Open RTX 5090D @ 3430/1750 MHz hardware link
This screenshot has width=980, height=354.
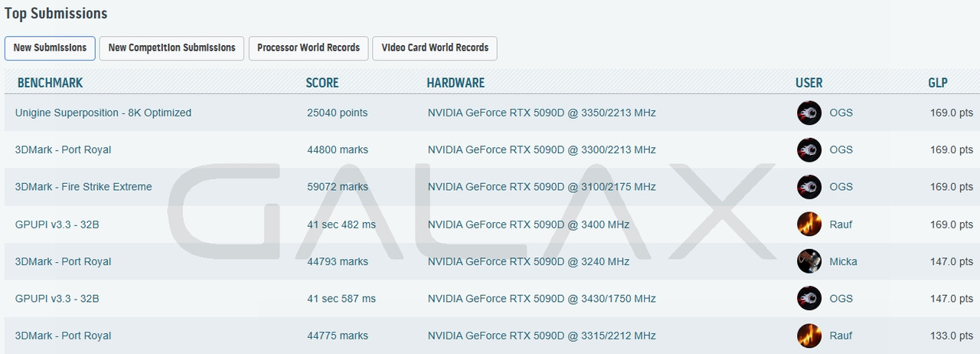coord(542,299)
